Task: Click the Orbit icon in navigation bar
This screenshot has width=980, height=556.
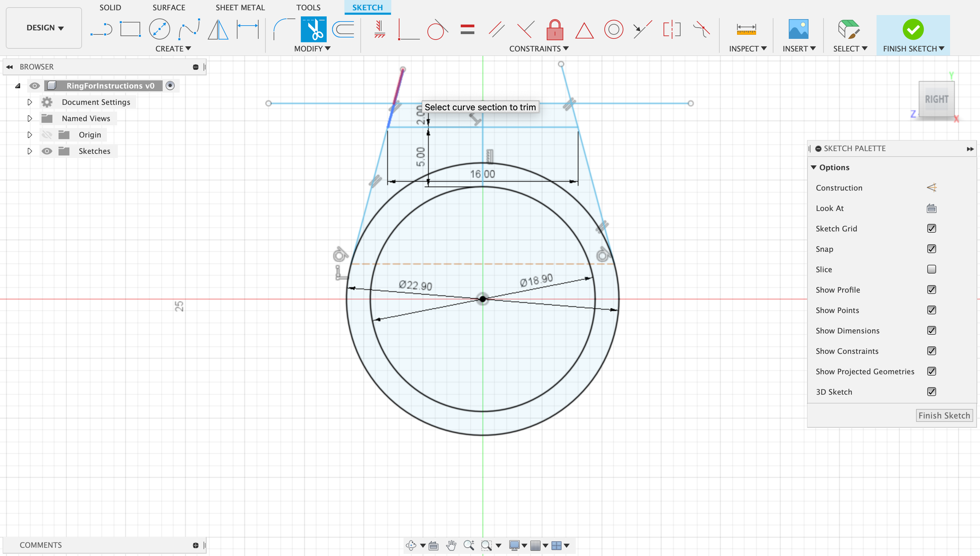Action: [x=411, y=545]
